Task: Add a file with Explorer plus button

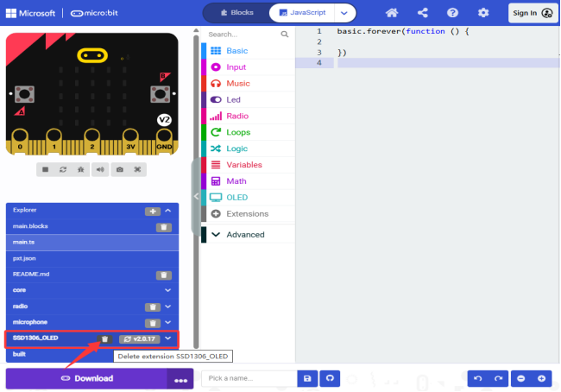Action: (x=153, y=212)
